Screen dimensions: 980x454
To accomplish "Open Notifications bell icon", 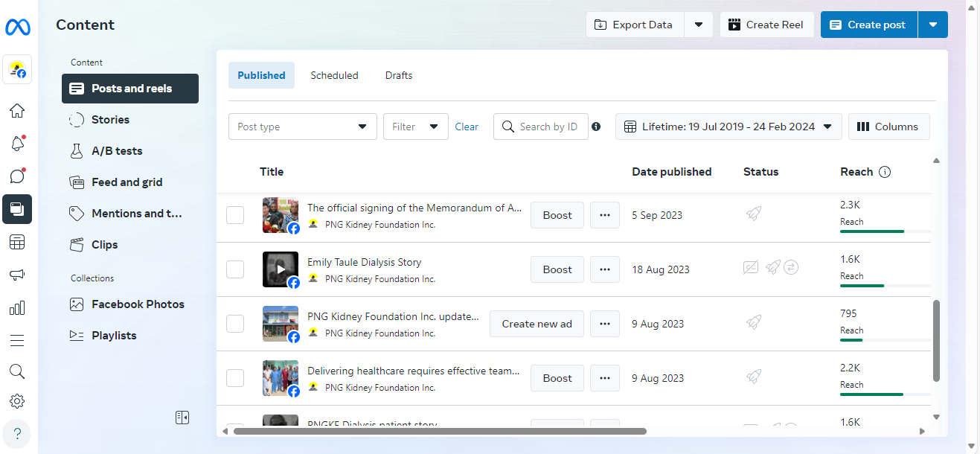I will pos(17,144).
